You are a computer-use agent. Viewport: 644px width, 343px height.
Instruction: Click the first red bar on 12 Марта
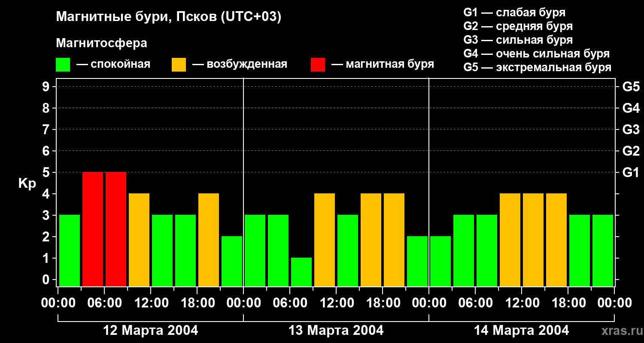coord(93,229)
